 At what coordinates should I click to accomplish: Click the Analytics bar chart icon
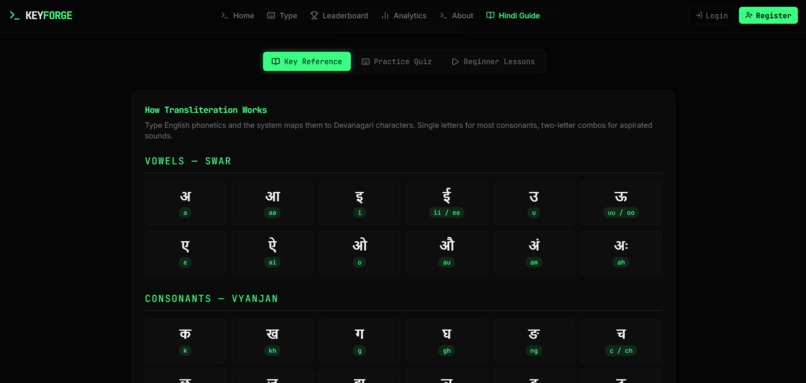(x=385, y=15)
